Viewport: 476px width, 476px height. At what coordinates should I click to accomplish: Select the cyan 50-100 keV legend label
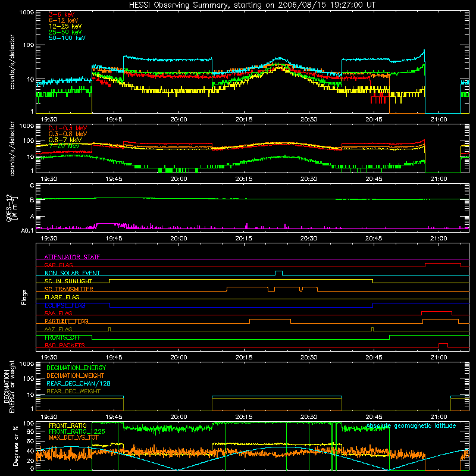(x=67, y=38)
